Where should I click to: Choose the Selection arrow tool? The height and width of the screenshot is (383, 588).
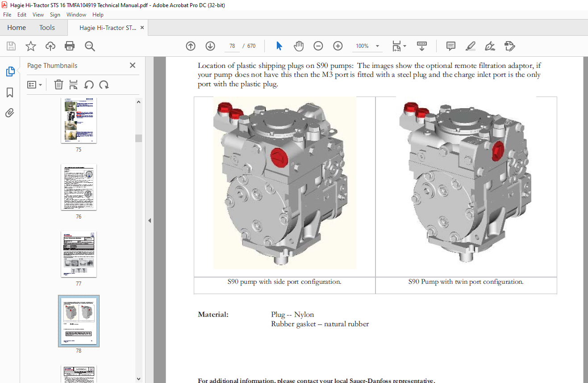click(x=279, y=46)
